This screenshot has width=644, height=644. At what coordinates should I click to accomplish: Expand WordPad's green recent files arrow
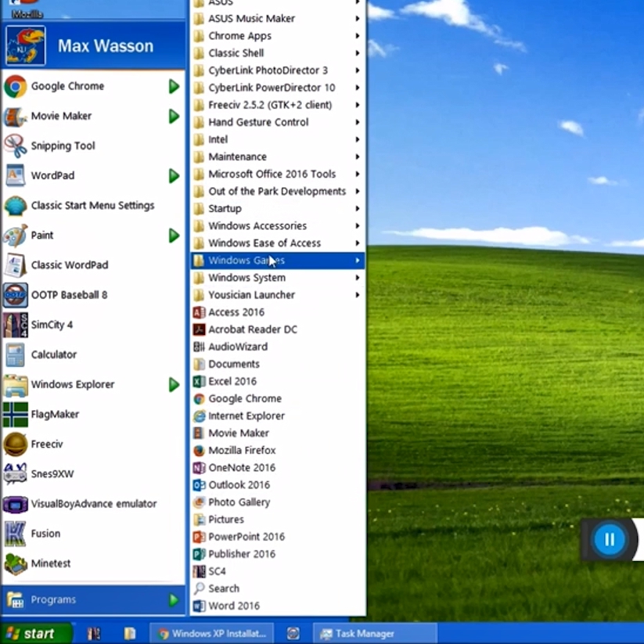(x=174, y=176)
